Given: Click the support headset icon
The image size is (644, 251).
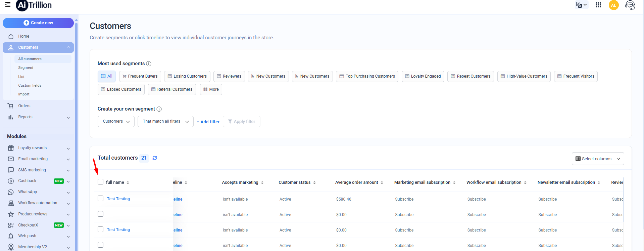Looking at the screenshot, I should point(630,5).
